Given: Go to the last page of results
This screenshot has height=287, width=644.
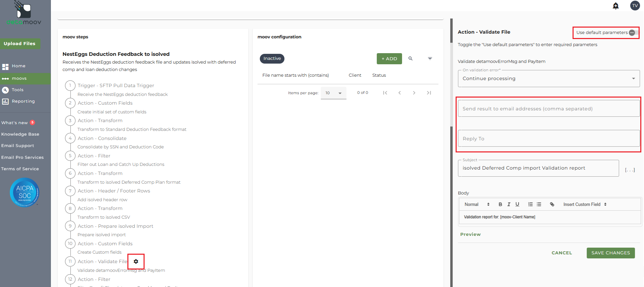Looking at the screenshot, I should pyautogui.click(x=429, y=93).
